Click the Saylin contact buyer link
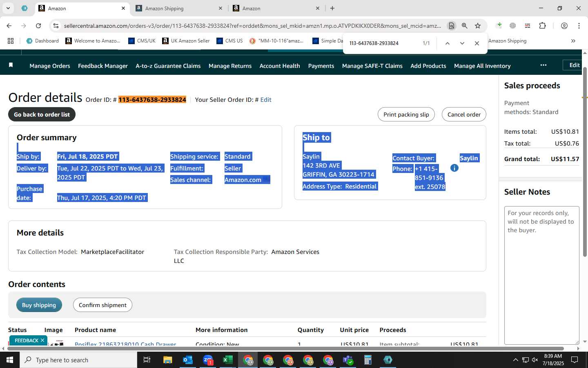 coord(469,158)
